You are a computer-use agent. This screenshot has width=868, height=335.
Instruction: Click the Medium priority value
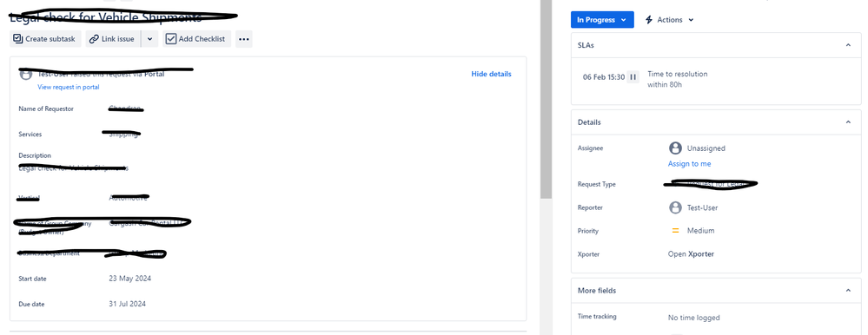coord(701,231)
